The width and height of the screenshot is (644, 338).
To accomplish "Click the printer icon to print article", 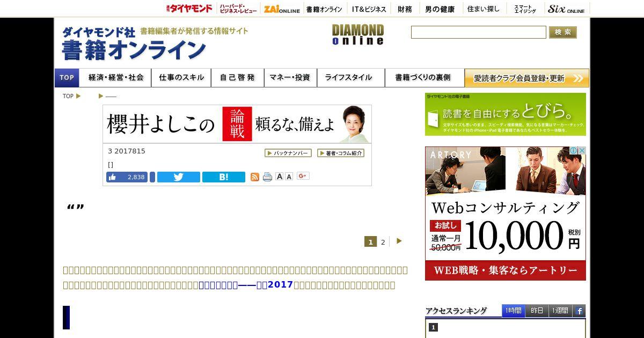I will pos(267,177).
